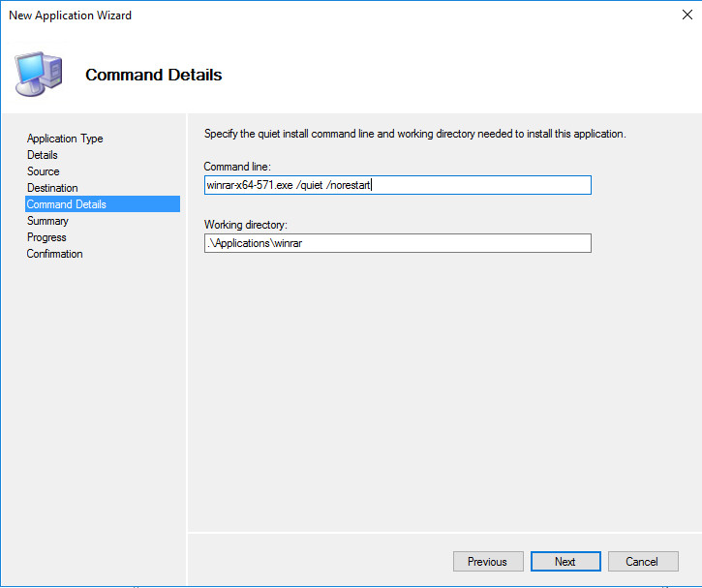
Task: Click the Previous button
Action: point(488,562)
